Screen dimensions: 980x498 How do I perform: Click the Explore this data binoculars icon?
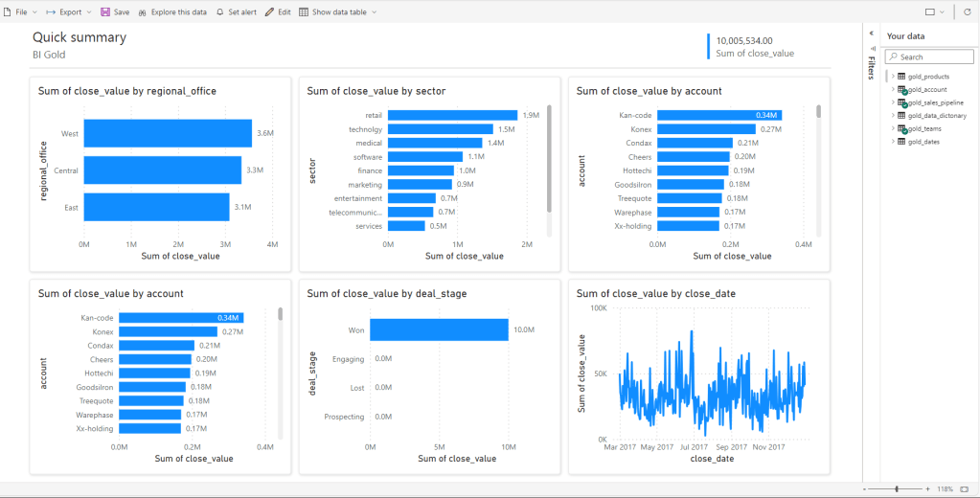(x=143, y=12)
